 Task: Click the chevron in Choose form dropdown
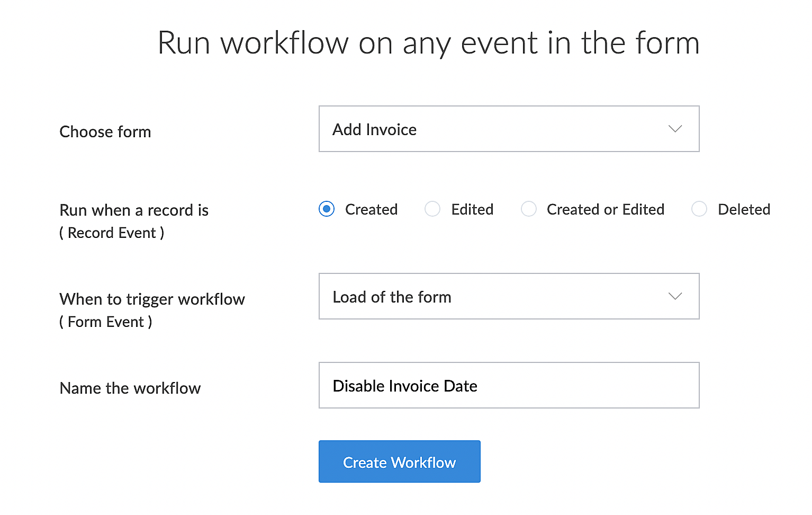[x=675, y=129]
